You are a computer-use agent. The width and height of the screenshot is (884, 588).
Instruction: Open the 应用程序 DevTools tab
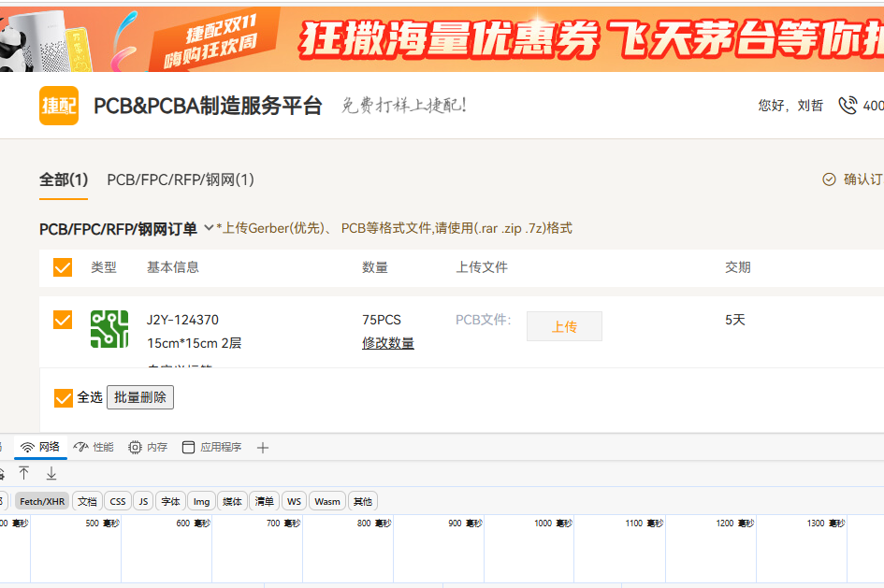pyautogui.click(x=212, y=447)
